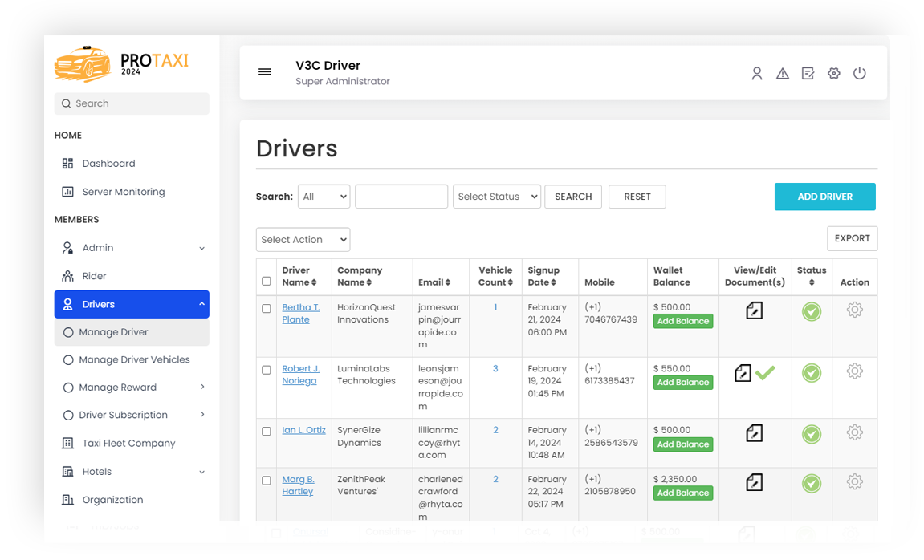Viewport: 924px width, 560px height.
Task: Open action gear for Ian L. Ortiz
Action: tap(854, 432)
